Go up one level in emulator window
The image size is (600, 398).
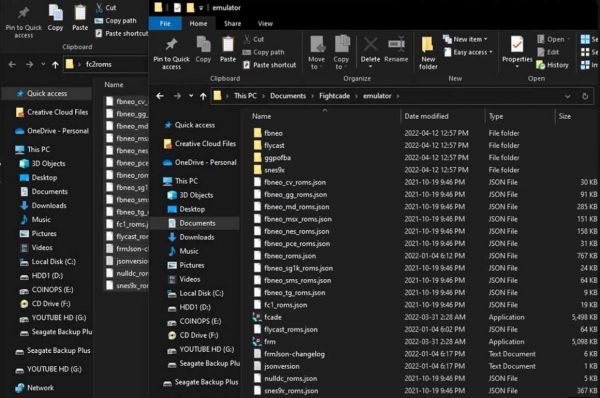tap(203, 96)
